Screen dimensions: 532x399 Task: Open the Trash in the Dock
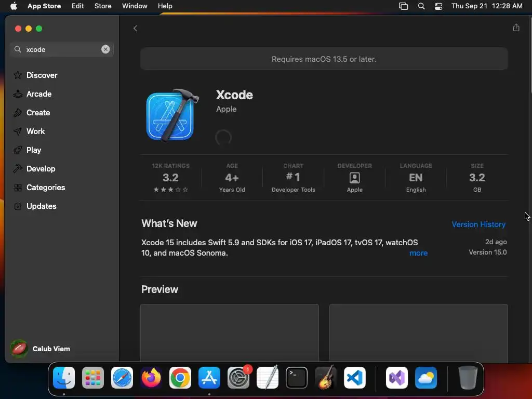[468, 378]
